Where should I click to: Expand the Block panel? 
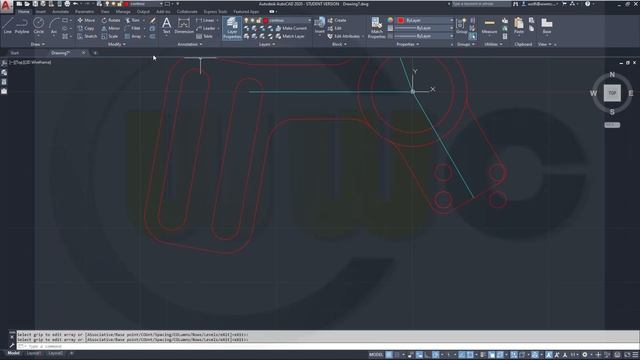[339, 44]
